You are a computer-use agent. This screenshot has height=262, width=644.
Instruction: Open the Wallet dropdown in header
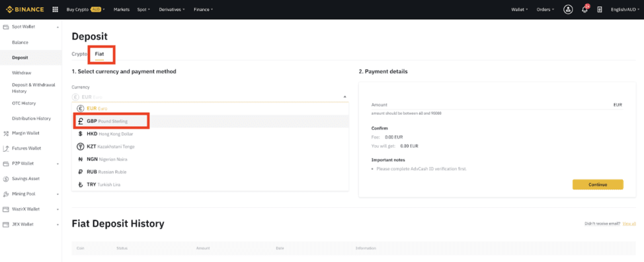[x=520, y=9]
